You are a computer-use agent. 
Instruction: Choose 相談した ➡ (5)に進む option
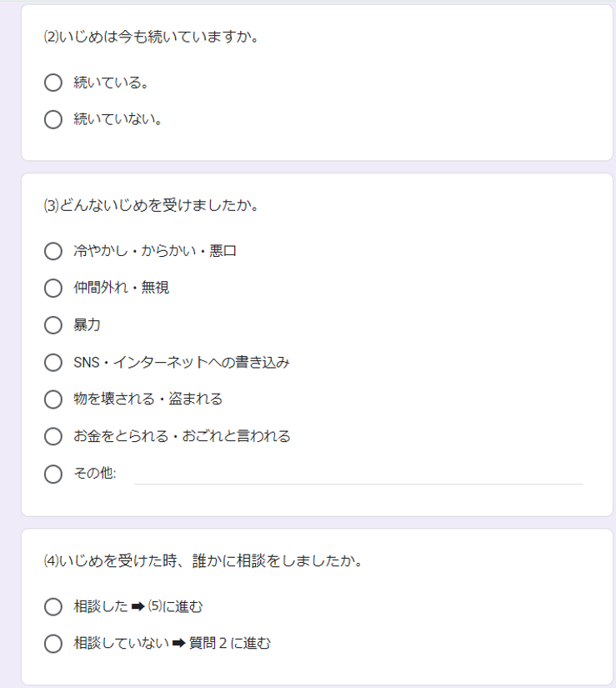click(x=53, y=606)
